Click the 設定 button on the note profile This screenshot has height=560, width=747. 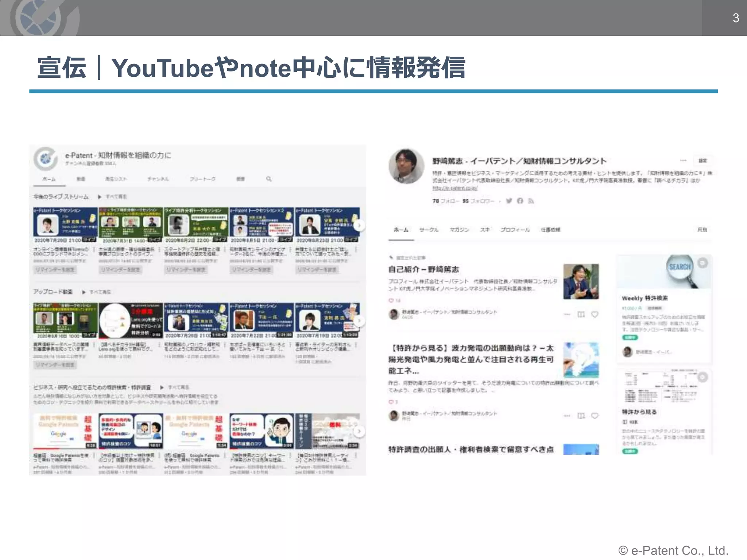pyautogui.click(x=703, y=160)
